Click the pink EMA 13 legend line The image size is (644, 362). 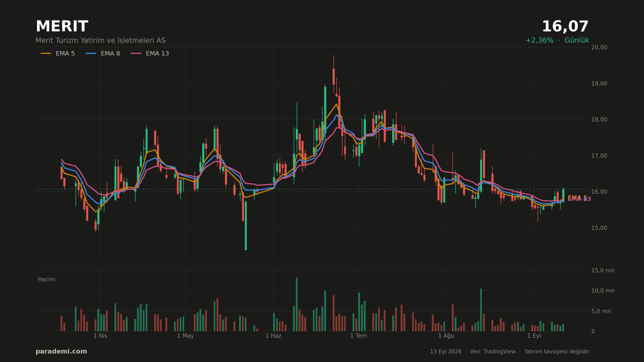(x=136, y=53)
